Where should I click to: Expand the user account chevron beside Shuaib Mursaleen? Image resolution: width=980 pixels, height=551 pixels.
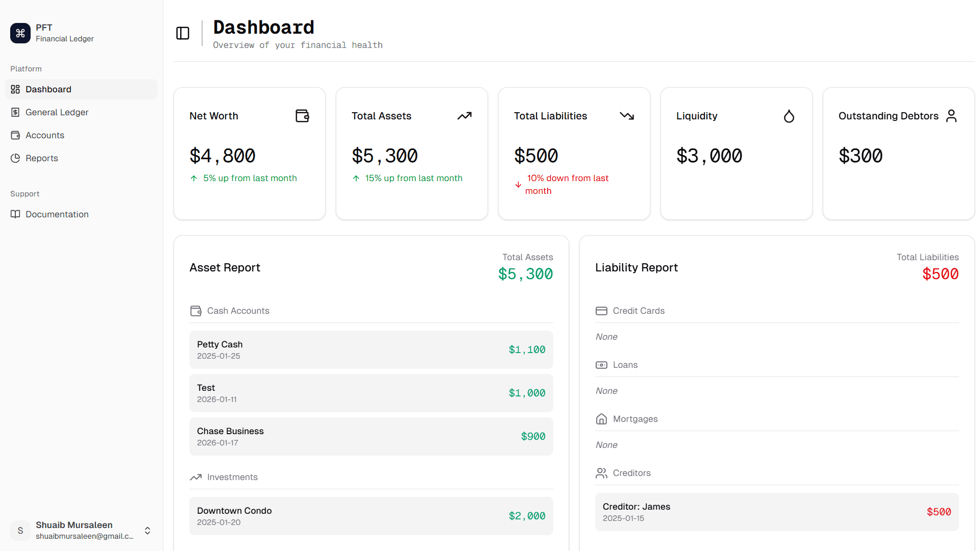(147, 531)
